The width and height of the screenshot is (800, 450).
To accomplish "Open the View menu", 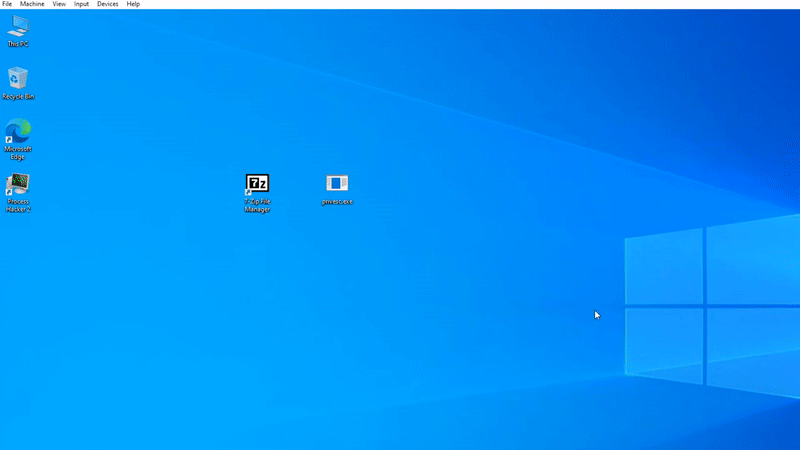I will (59, 4).
